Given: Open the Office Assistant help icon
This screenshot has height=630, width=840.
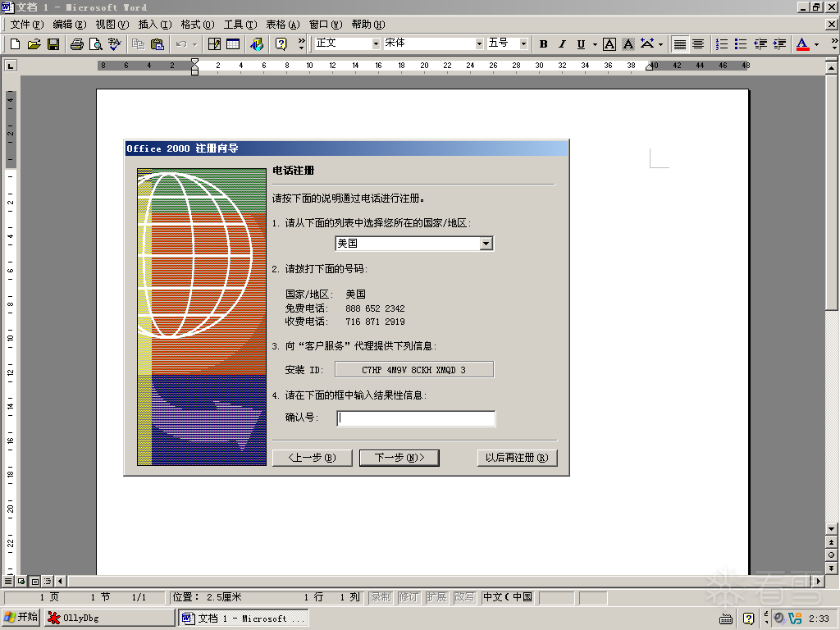Looking at the screenshot, I should 281,44.
